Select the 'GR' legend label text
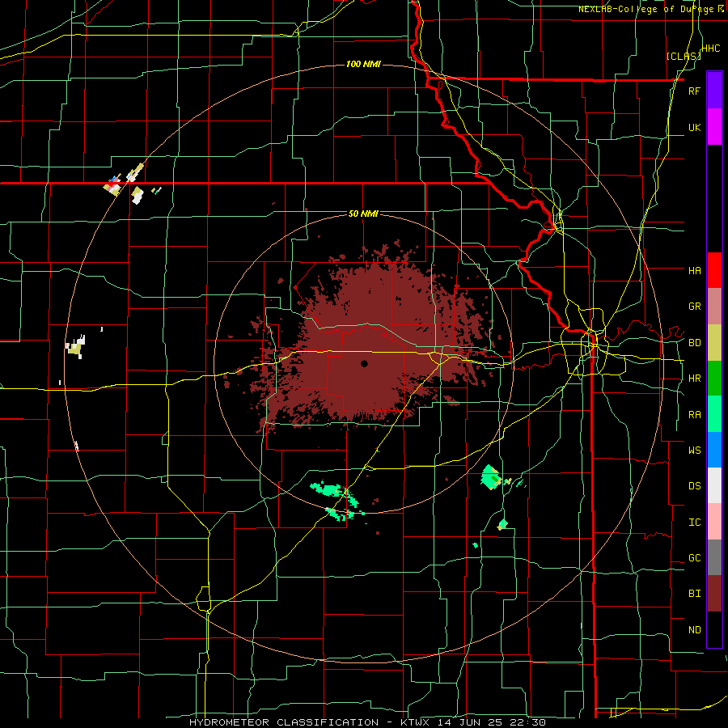This screenshot has width=728, height=728. click(x=694, y=307)
